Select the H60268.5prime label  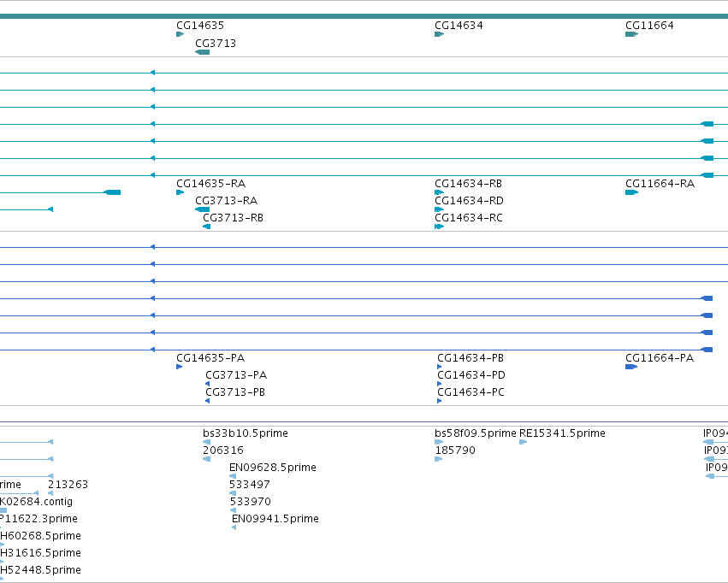pyautogui.click(x=40, y=536)
